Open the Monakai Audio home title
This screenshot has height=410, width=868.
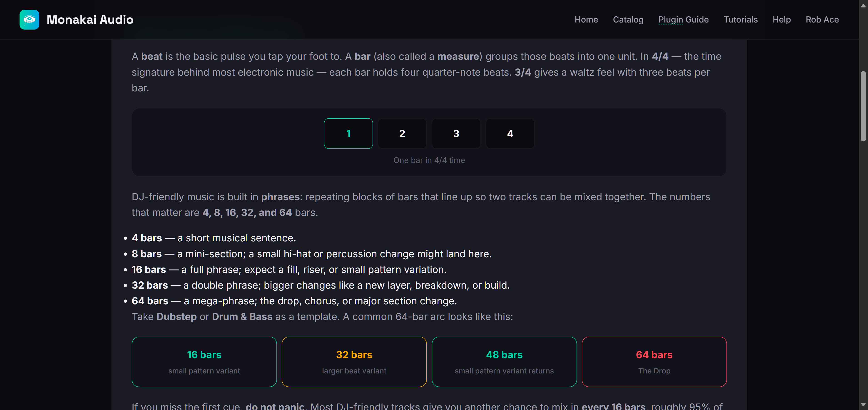click(90, 20)
